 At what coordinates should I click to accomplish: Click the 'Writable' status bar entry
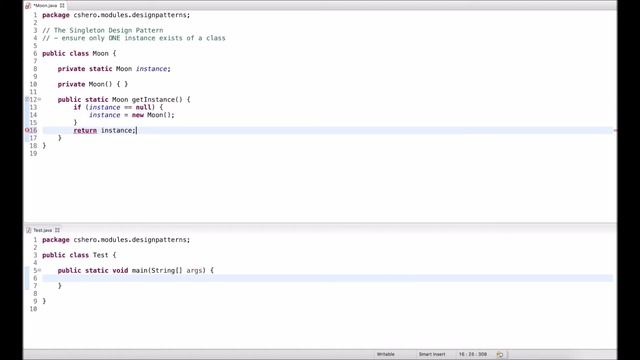tap(386, 354)
